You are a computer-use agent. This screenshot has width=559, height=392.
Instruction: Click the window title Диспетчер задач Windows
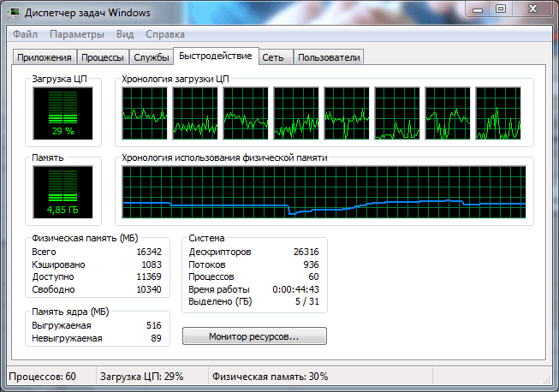pos(87,13)
